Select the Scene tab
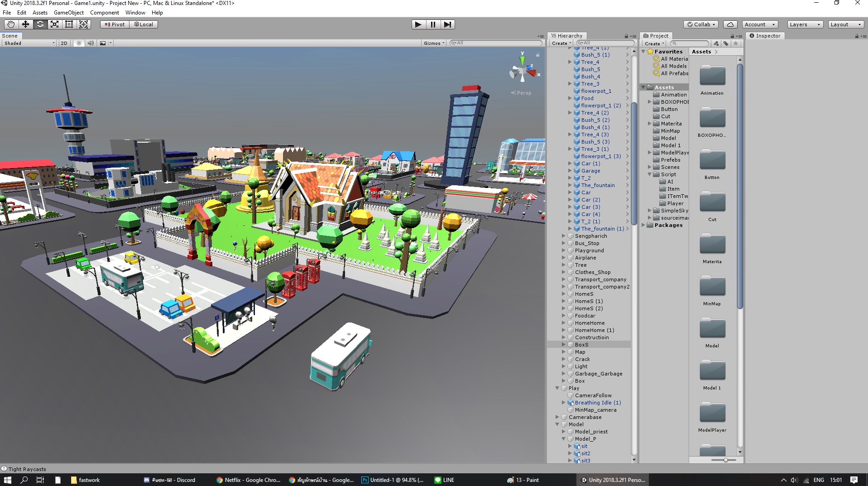The image size is (868, 486). point(10,36)
